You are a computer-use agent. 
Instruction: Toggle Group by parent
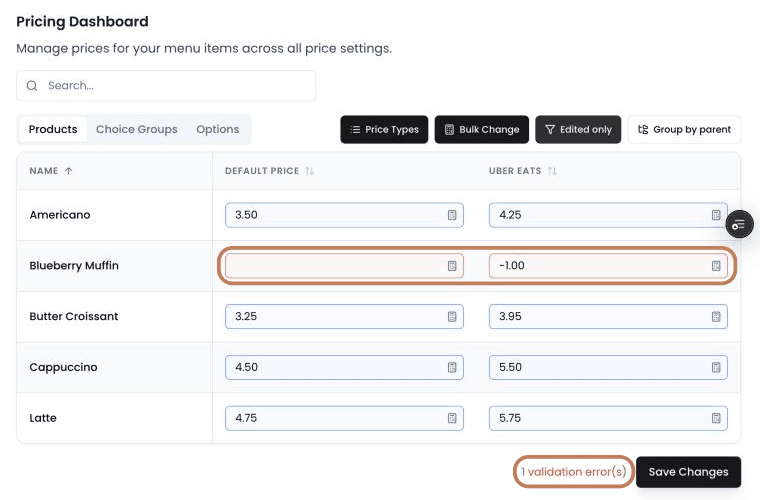click(684, 130)
